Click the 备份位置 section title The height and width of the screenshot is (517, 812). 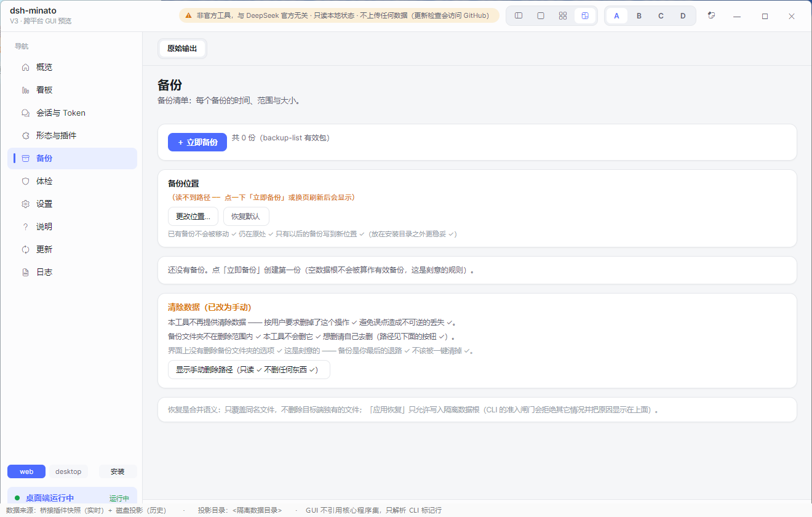183,183
